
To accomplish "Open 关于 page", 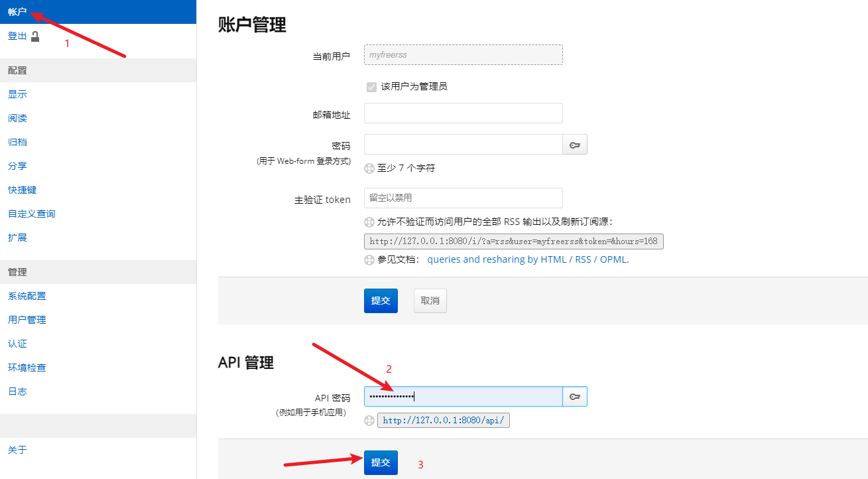I will (17, 450).
